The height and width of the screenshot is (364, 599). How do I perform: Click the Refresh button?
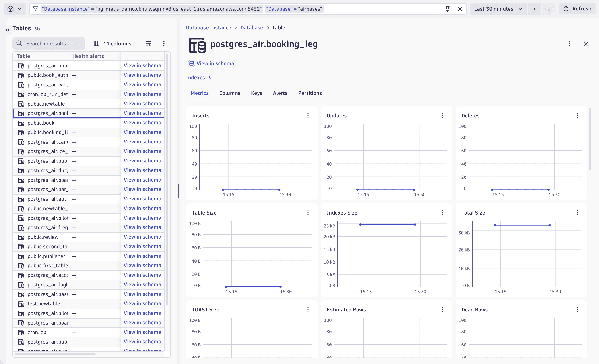tap(577, 9)
